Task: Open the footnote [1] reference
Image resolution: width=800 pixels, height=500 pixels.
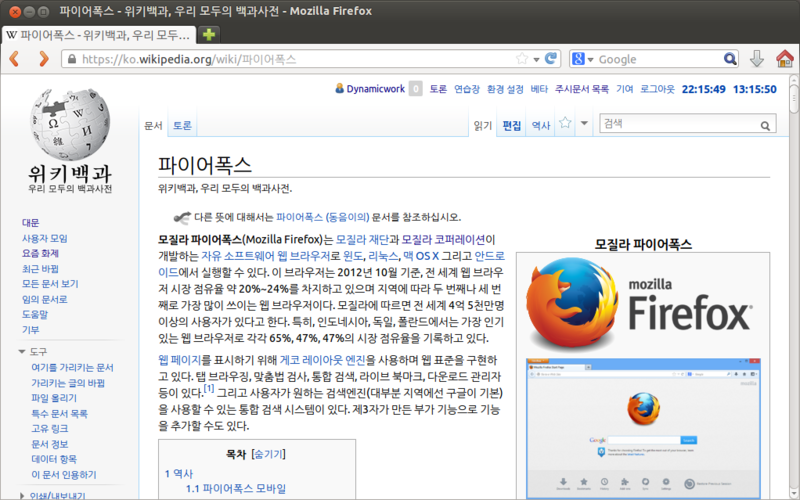Action: [x=209, y=389]
